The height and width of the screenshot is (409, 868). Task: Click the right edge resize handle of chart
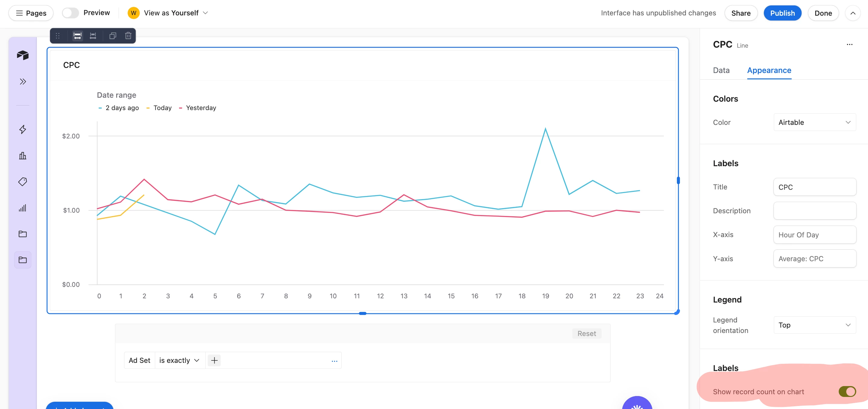point(678,180)
